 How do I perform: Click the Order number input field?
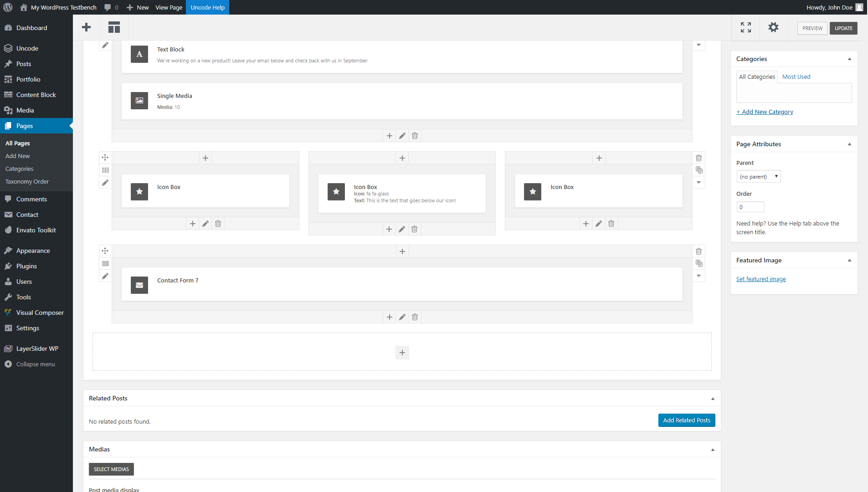(750, 207)
